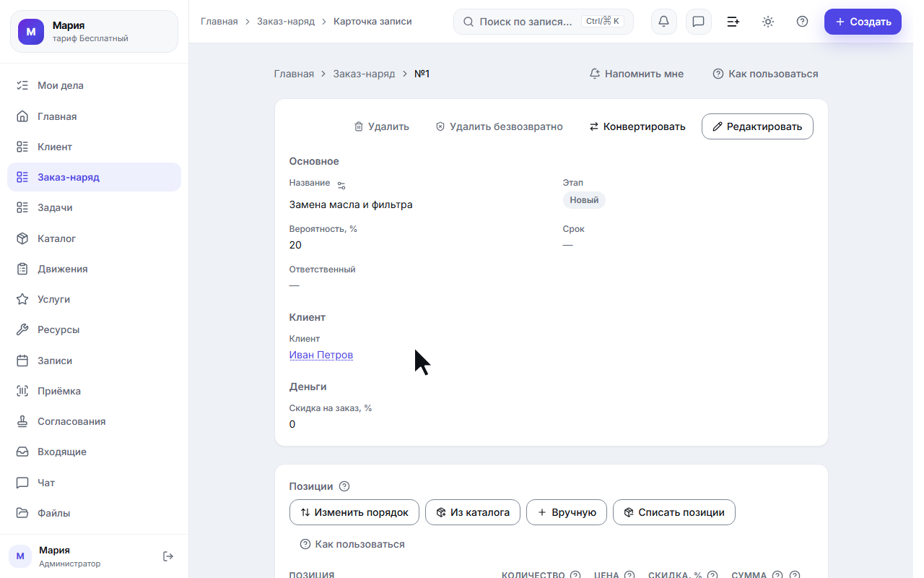Open Чат in sidebar
This screenshot has width=924, height=578.
pyautogui.click(x=94, y=483)
